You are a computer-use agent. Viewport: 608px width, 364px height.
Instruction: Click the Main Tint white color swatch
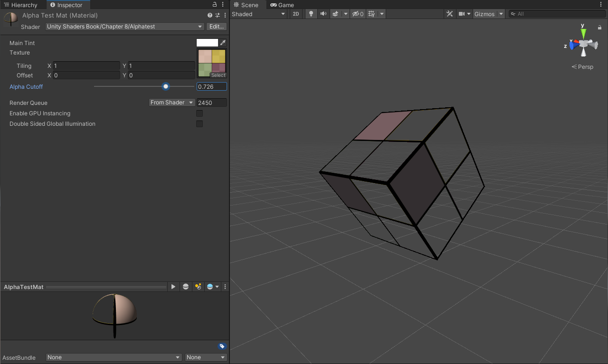207,43
